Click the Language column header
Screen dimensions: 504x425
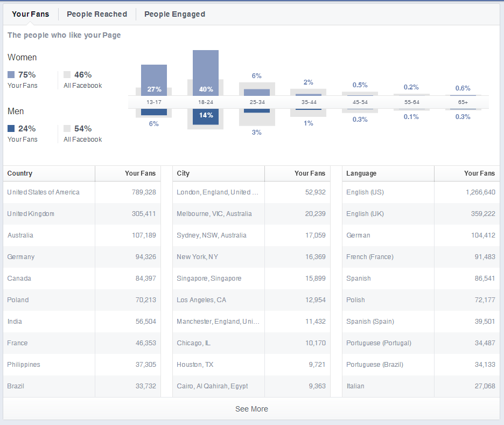[388, 173]
